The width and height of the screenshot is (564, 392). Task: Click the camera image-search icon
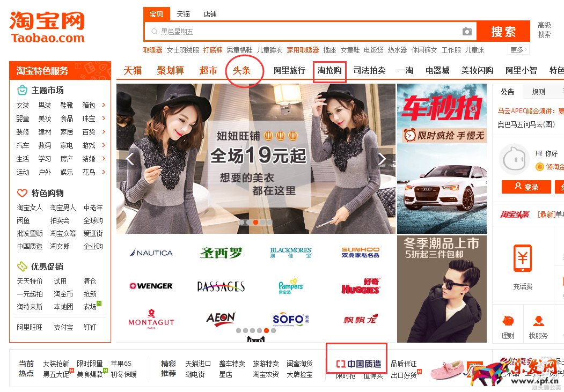467,32
